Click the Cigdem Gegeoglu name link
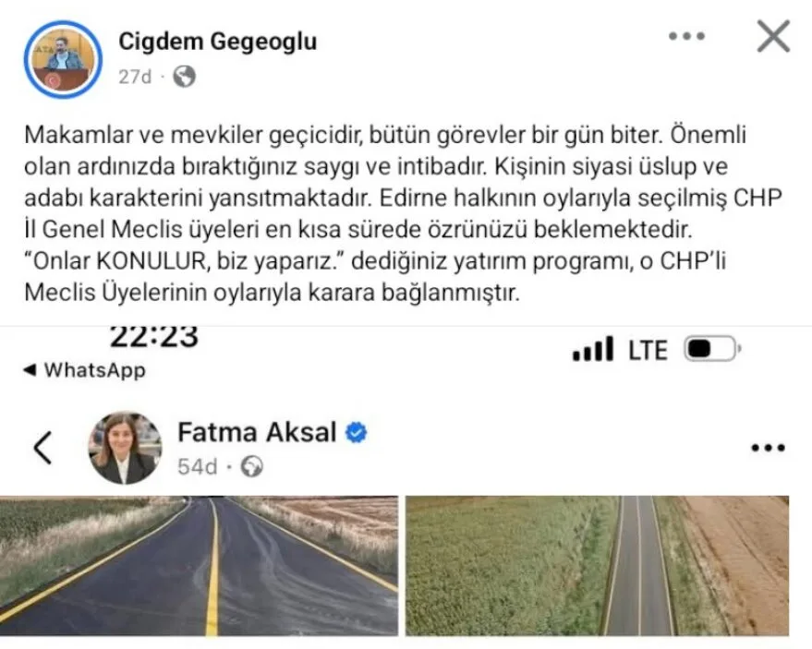 [217, 42]
